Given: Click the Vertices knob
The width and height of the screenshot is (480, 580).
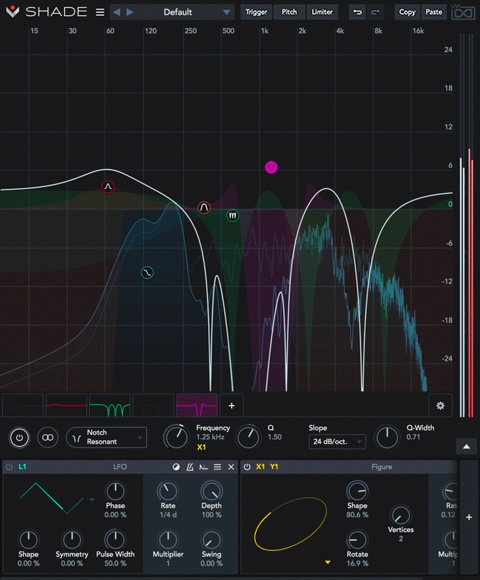Looking at the screenshot, I should pos(400,516).
